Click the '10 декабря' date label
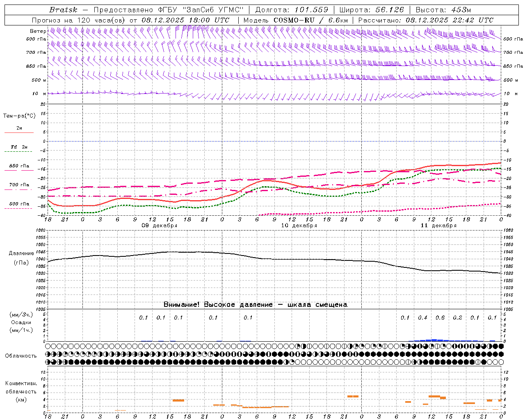Viewport: 525px width, 420px height. [x=299, y=226]
